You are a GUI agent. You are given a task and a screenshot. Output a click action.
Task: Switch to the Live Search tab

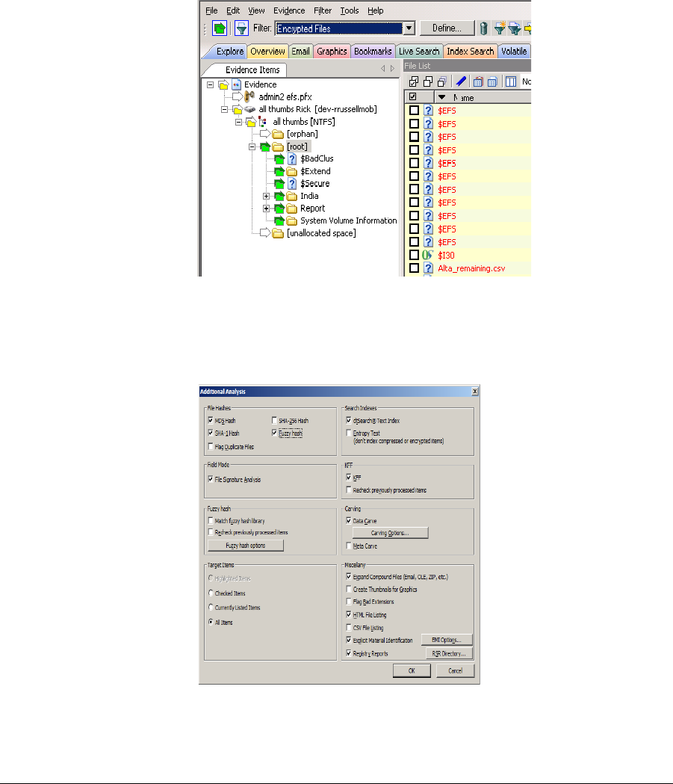coord(419,51)
